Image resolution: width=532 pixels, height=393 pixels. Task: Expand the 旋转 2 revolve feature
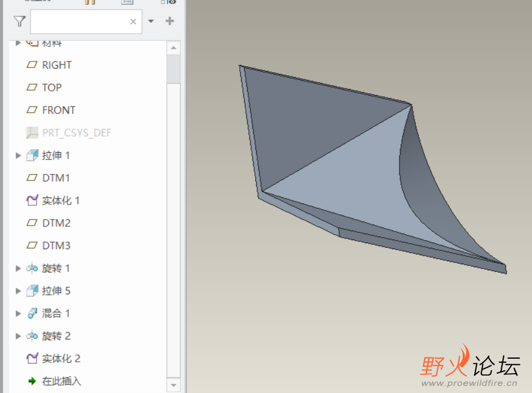point(18,336)
